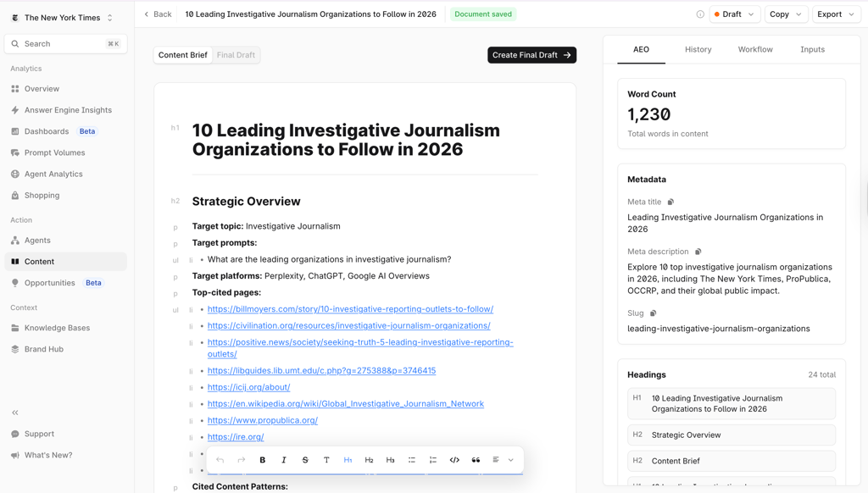Jump to Strategic Overview heading entry
868x493 pixels.
(x=732, y=435)
